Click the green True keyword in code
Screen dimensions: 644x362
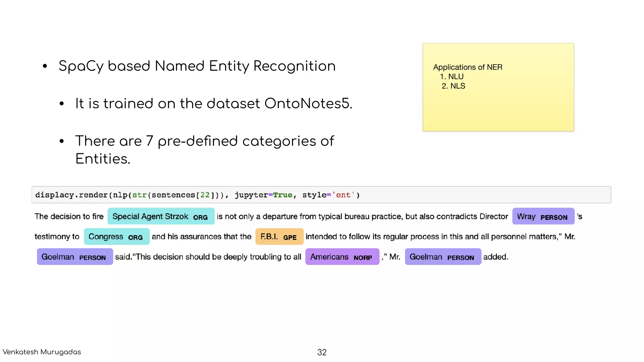coord(282,195)
